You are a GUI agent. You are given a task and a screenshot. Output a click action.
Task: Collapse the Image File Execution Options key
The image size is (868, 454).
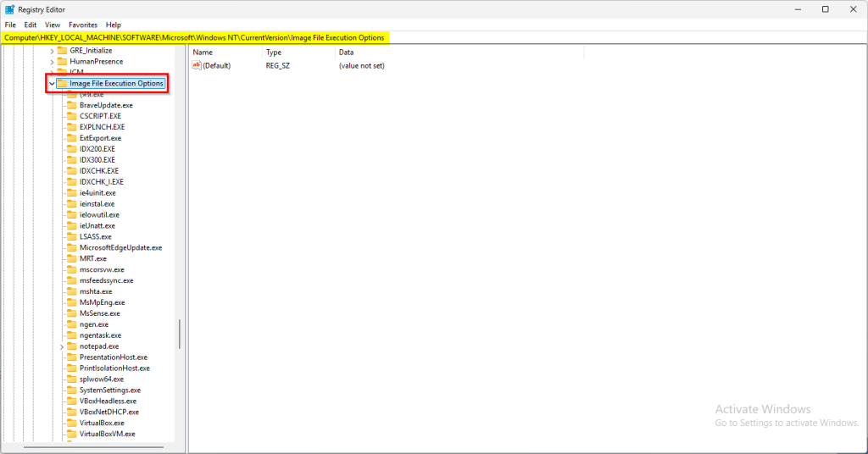tap(52, 84)
